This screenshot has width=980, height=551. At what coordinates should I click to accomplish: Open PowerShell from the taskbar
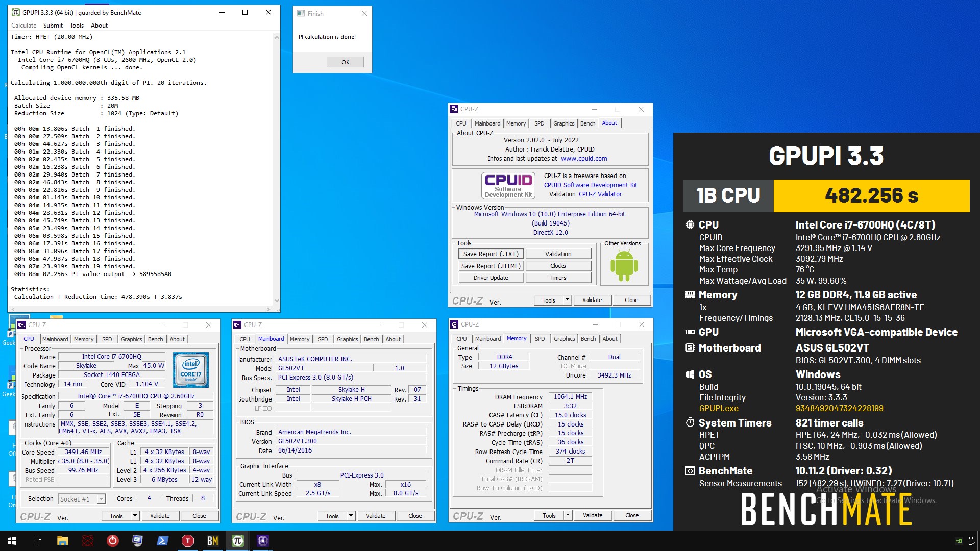point(162,541)
